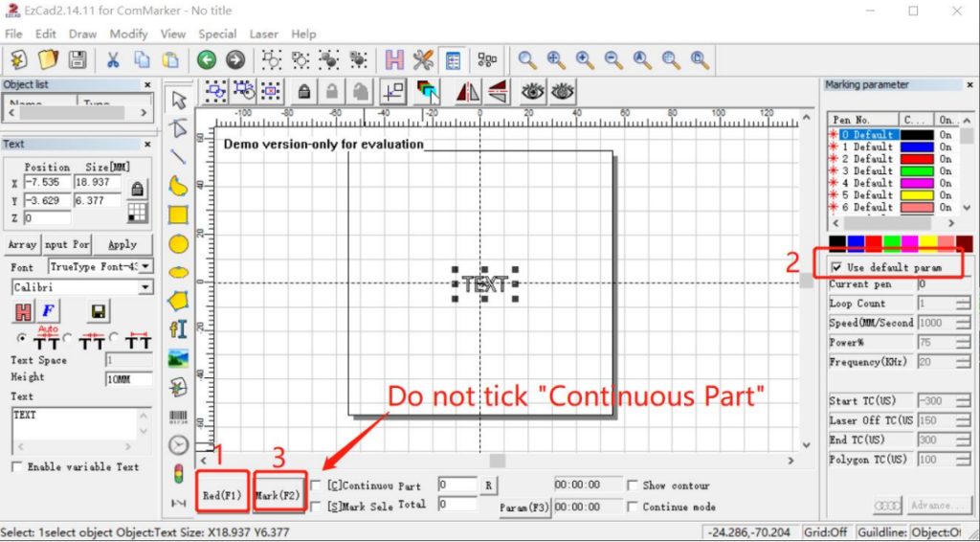Enable the Show contour checkbox
The image size is (980, 542).
pos(632,486)
